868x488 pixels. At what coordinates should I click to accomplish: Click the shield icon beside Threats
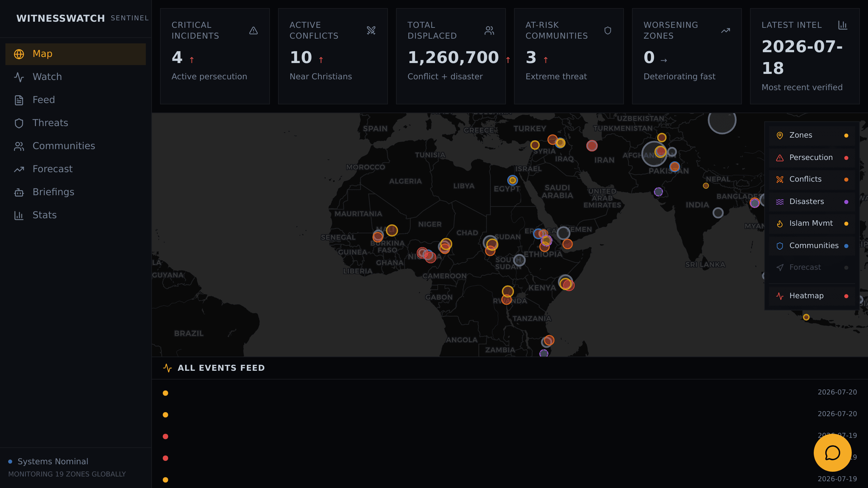tap(19, 123)
